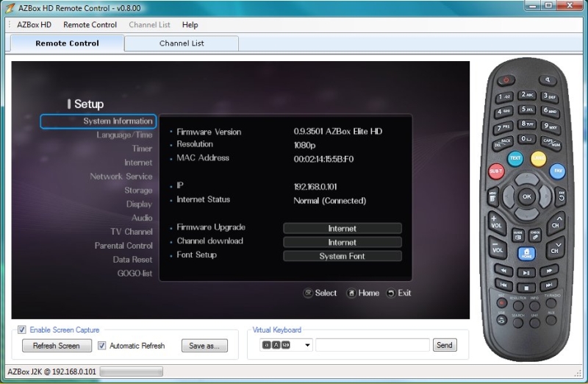
Task: Click the CH down button on the remote
Action: (x=555, y=248)
